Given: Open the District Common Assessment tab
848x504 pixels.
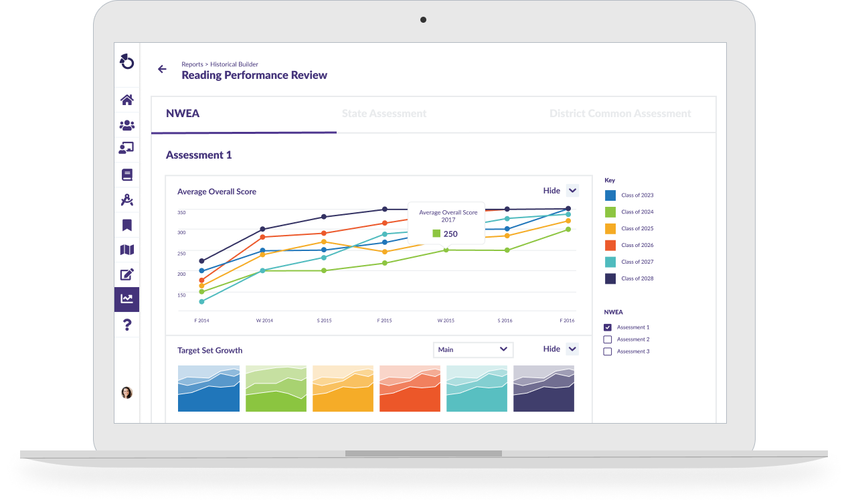Looking at the screenshot, I should [x=620, y=113].
